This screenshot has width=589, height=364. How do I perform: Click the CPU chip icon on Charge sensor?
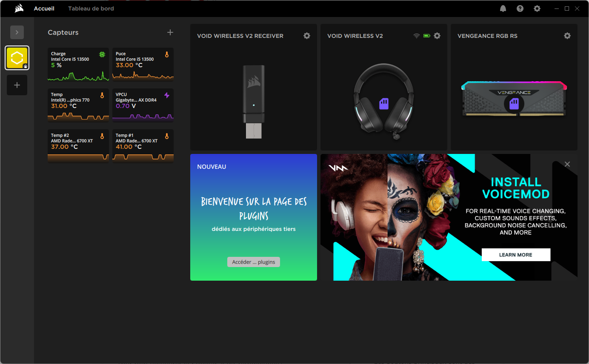click(x=102, y=54)
